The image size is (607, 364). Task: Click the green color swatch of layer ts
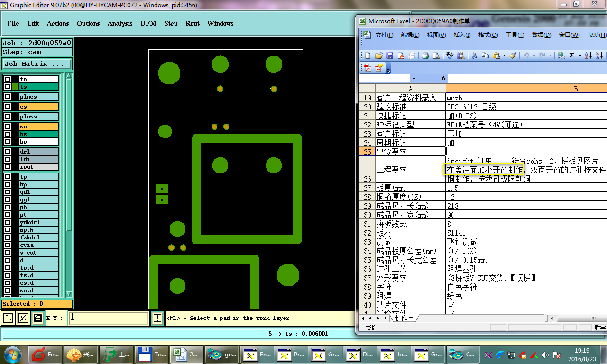coord(15,87)
